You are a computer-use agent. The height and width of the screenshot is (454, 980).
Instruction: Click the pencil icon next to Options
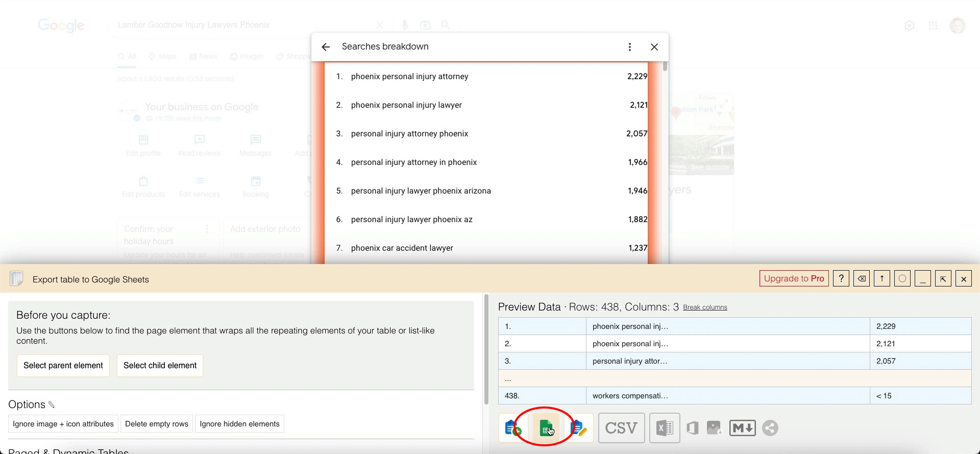52,405
